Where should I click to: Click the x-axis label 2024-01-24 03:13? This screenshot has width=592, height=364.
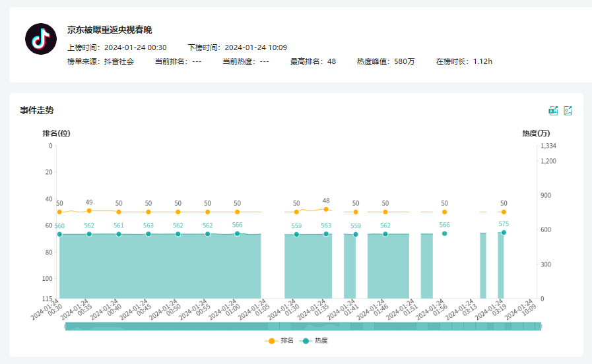click(460, 309)
